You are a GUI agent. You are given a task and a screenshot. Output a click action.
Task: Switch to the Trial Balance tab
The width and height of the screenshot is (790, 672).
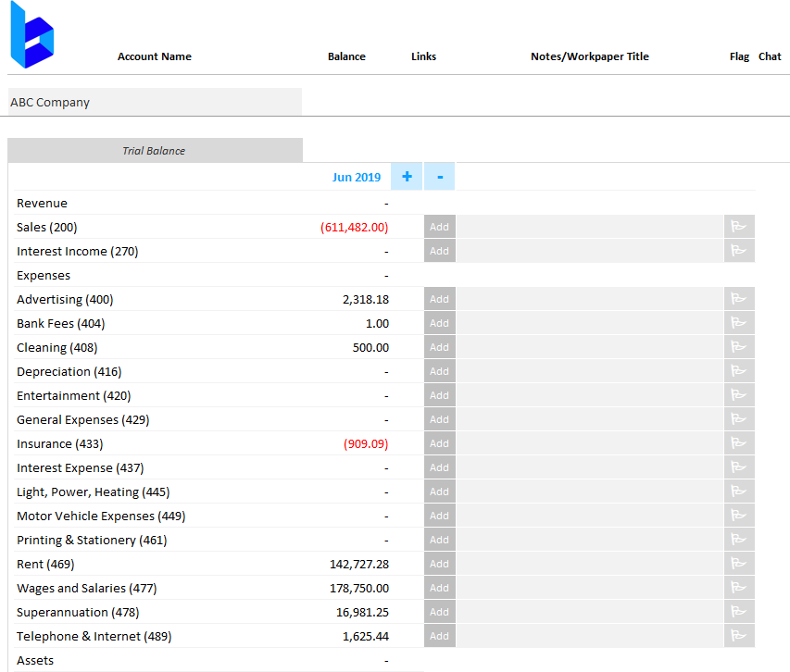point(154,150)
